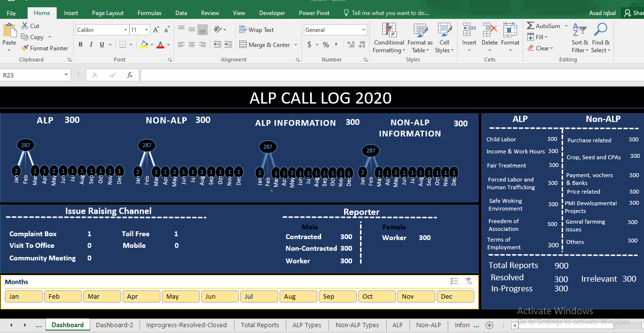Enable multi-select on the Months slicer
The image size is (644, 333).
(x=454, y=281)
